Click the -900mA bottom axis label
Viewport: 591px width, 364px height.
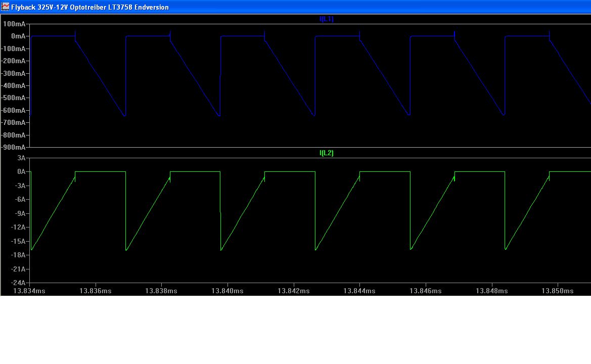[13, 147]
